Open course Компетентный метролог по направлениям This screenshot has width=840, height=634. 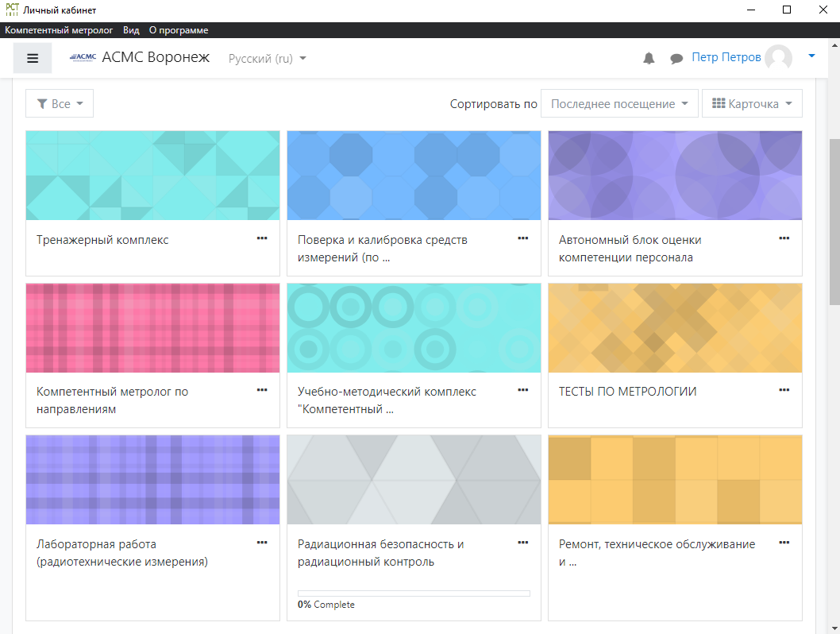pos(112,400)
